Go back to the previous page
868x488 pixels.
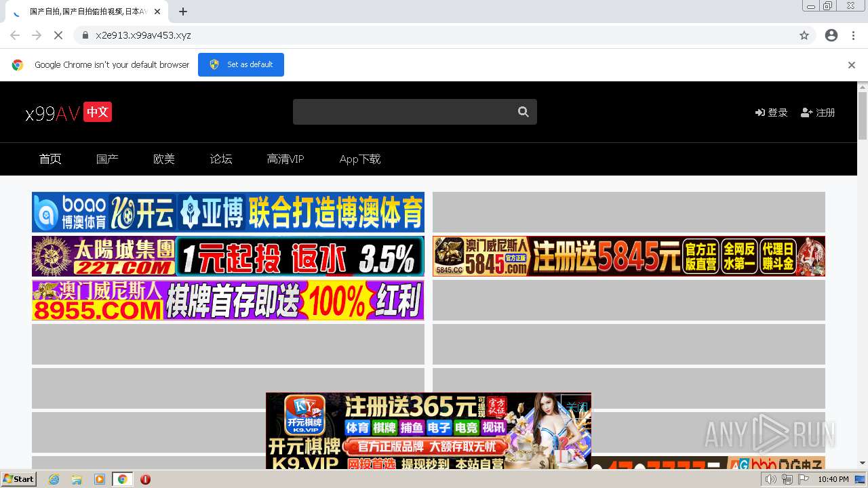(15, 35)
